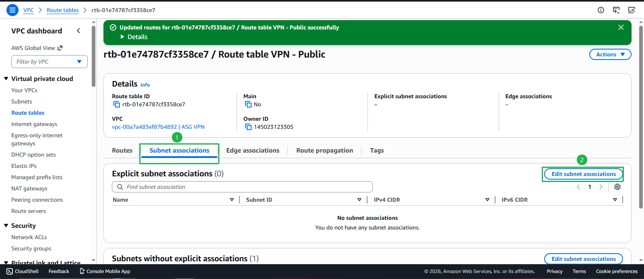
Task: Open the Terms footer link
Action: [579, 271]
